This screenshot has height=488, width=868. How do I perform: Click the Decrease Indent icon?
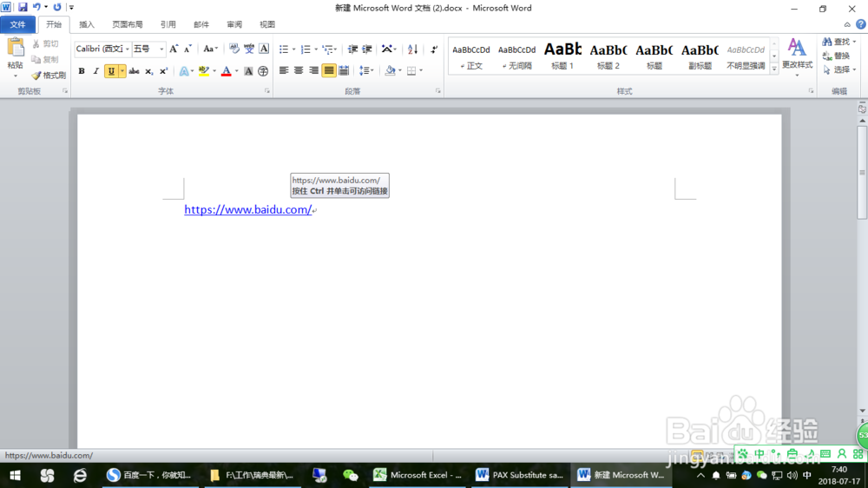[352, 49]
